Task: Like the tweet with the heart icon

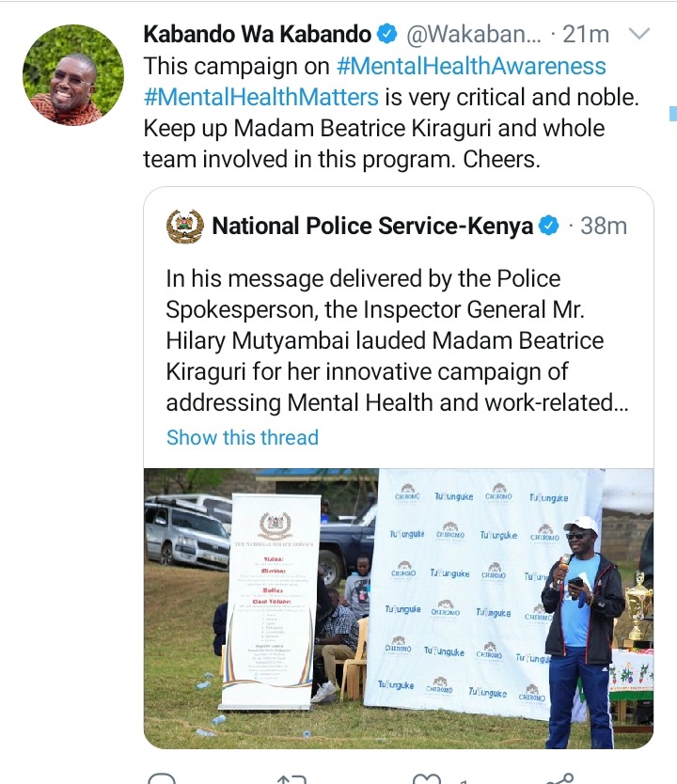Action: [427, 778]
